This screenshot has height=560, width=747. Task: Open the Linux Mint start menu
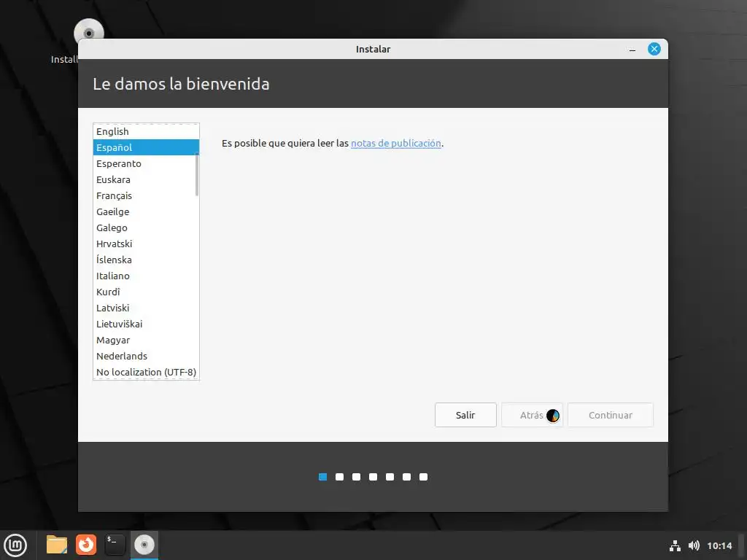tap(15, 545)
